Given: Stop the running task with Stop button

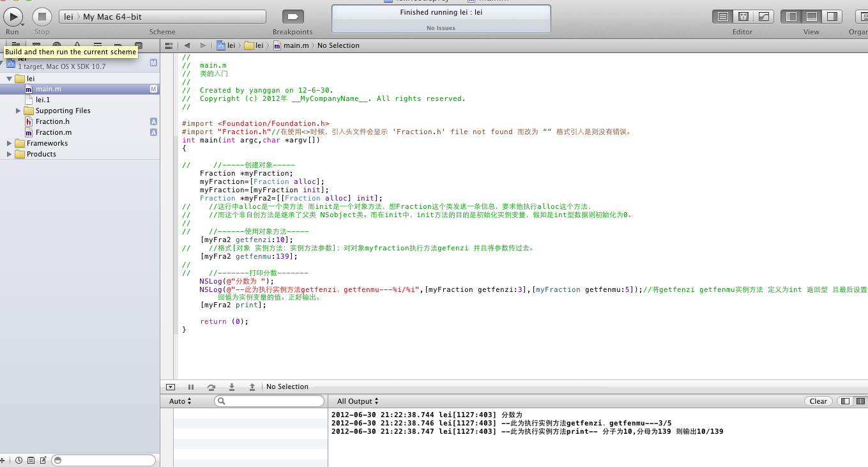Looking at the screenshot, I should [x=42, y=17].
